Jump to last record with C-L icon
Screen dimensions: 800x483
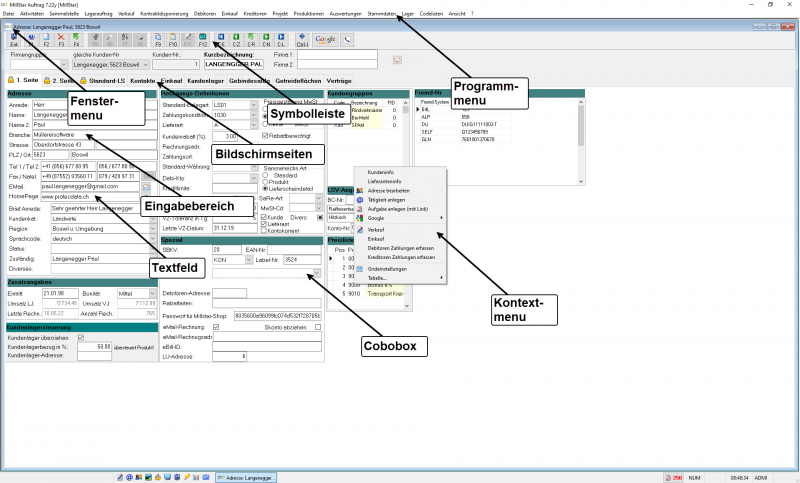pos(281,40)
